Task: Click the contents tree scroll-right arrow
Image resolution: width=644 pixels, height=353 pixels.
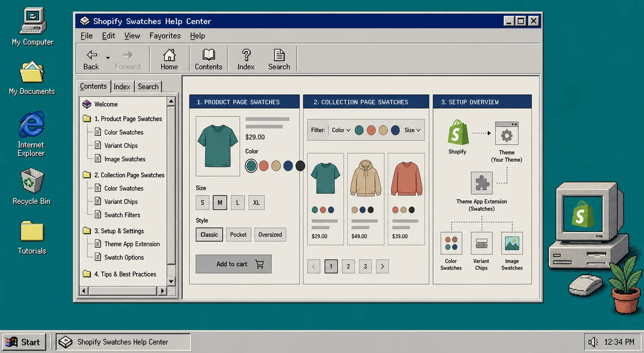Action: point(162,291)
